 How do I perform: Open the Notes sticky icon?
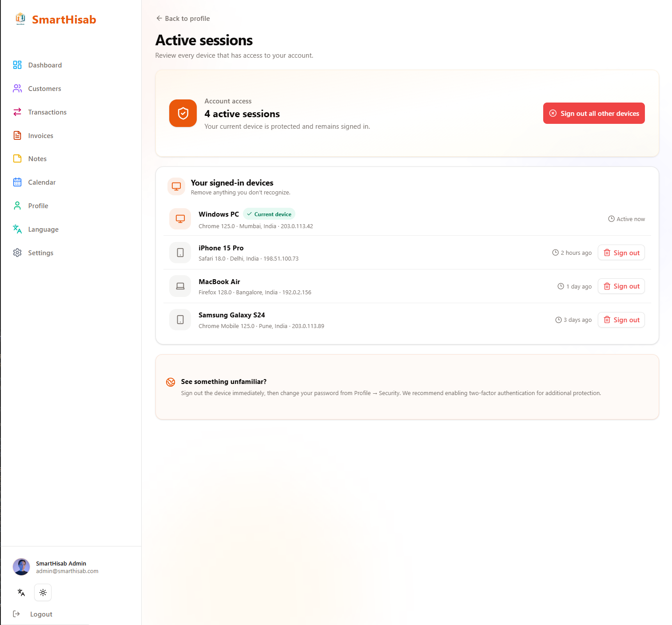[x=17, y=158]
